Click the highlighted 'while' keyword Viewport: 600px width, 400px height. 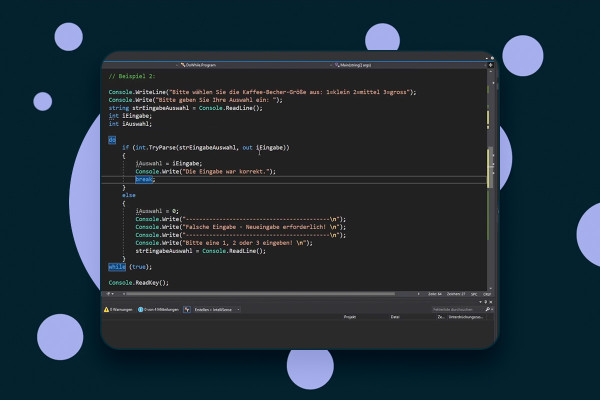[117, 267]
